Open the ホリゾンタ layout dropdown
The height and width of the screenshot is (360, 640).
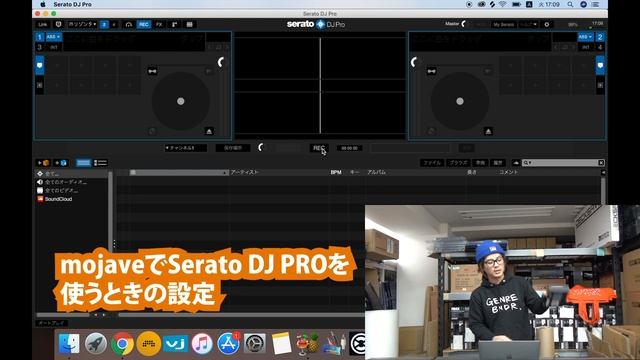(82, 24)
